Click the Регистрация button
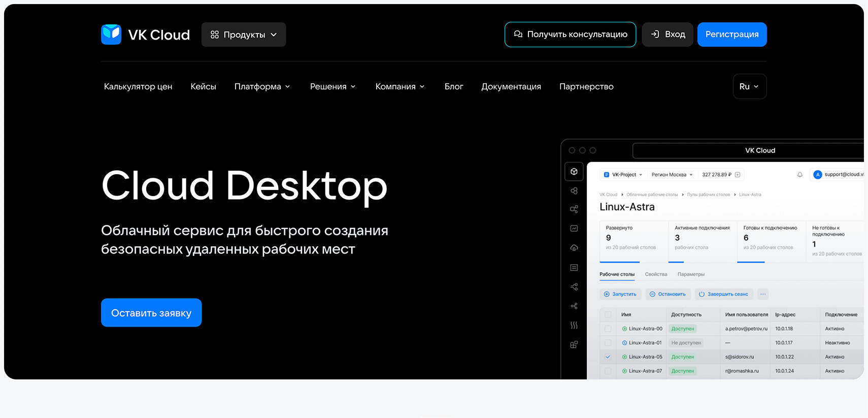868x418 pixels. pyautogui.click(x=732, y=35)
